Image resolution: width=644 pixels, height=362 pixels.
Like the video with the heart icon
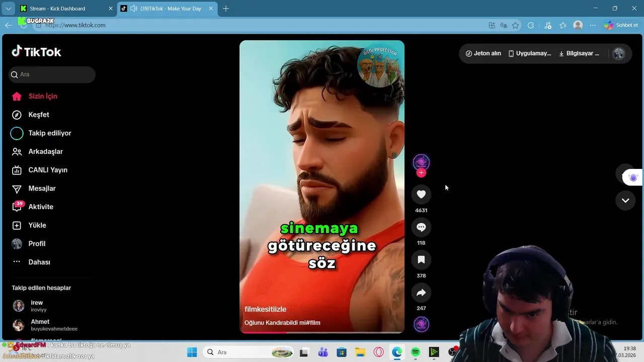(421, 195)
